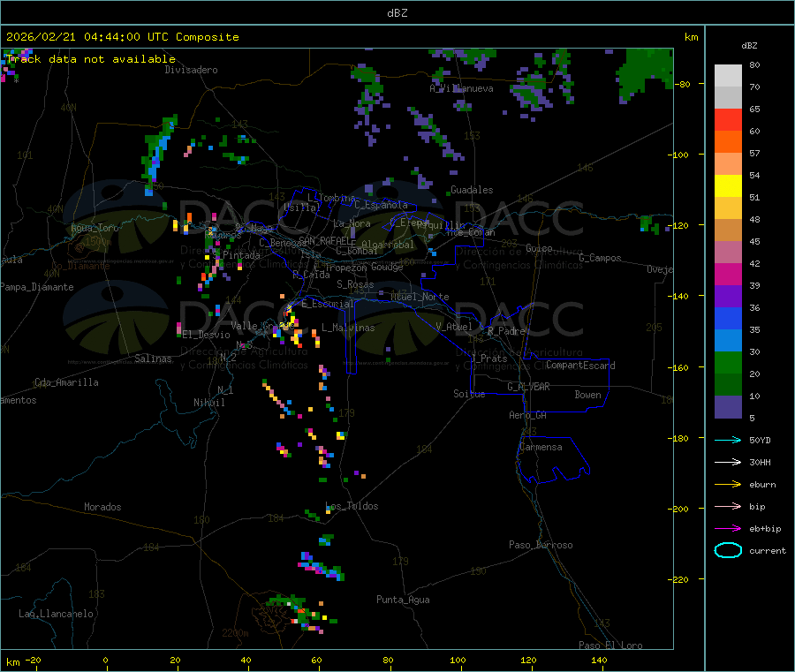Click the R_Padre map label
Image resolution: width=795 pixels, height=672 pixels.
pos(506,331)
